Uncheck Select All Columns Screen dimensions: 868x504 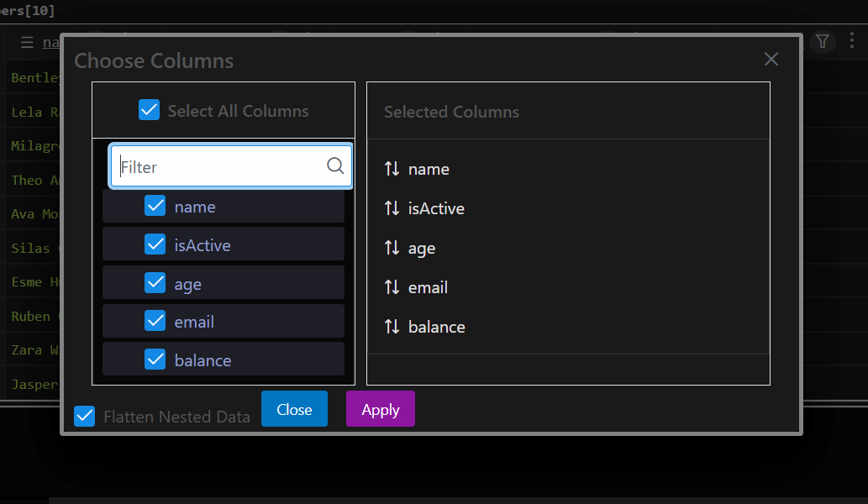point(149,109)
